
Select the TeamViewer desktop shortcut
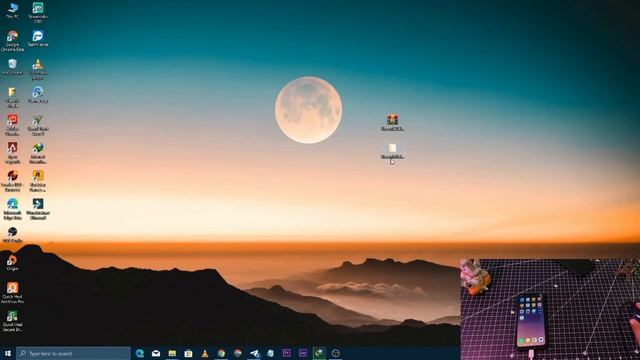[38, 38]
